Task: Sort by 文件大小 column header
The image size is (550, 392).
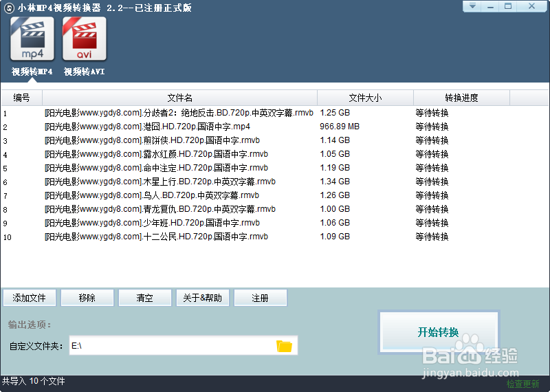Action: 365,98
